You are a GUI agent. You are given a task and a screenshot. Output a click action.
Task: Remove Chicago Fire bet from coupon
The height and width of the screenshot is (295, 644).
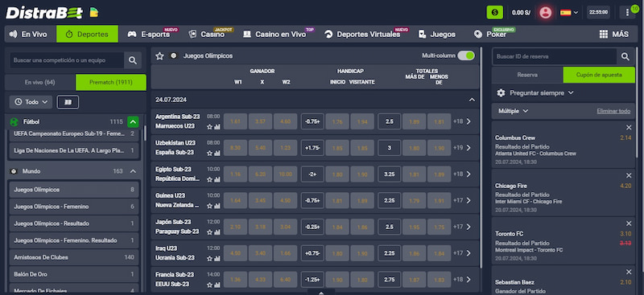629,175
